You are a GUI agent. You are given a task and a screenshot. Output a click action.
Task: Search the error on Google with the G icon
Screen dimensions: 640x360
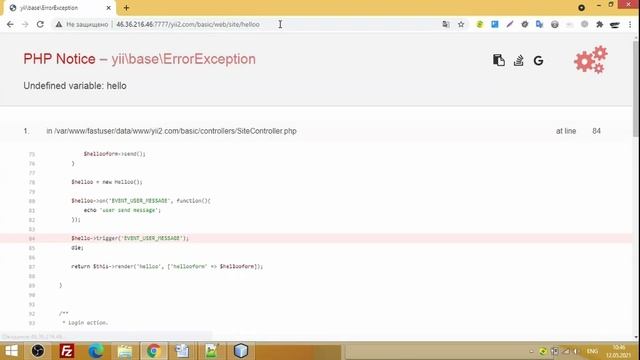pos(538,61)
